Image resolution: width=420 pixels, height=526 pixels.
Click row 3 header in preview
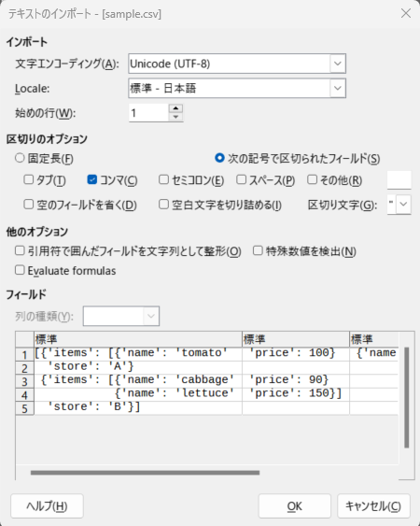click(x=24, y=381)
